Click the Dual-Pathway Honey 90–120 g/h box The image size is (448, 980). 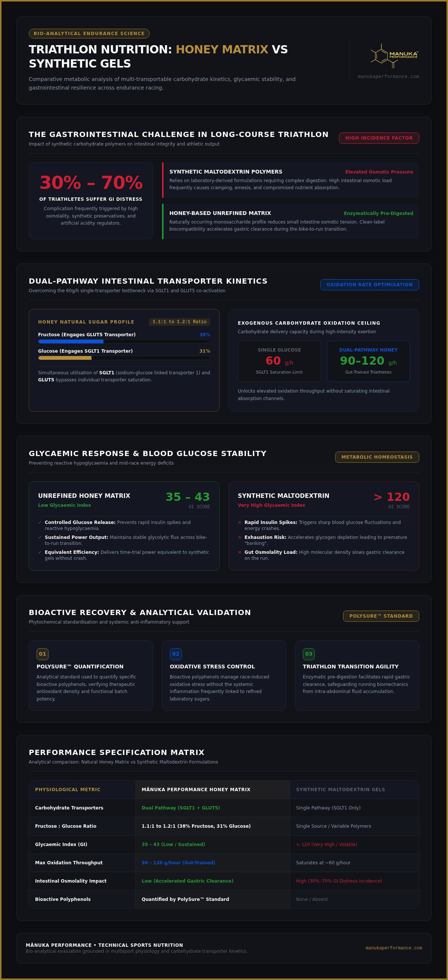coord(368,361)
